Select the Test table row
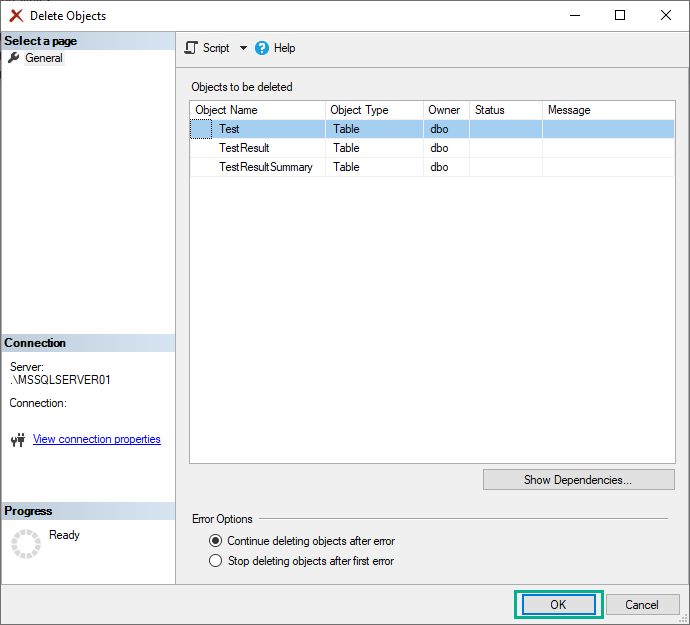The height and width of the screenshot is (625, 690). pyautogui.click(x=432, y=129)
